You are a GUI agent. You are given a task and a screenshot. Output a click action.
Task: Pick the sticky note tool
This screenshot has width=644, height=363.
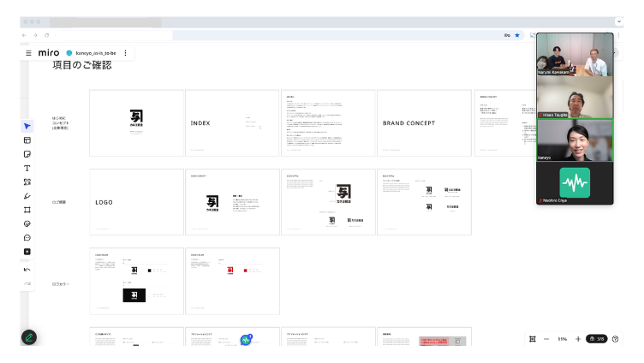click(x=27, y=154)
